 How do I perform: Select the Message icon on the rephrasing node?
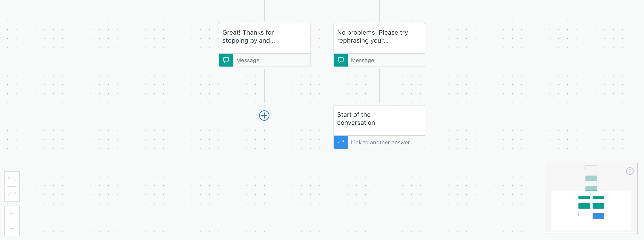click(341, 60)
